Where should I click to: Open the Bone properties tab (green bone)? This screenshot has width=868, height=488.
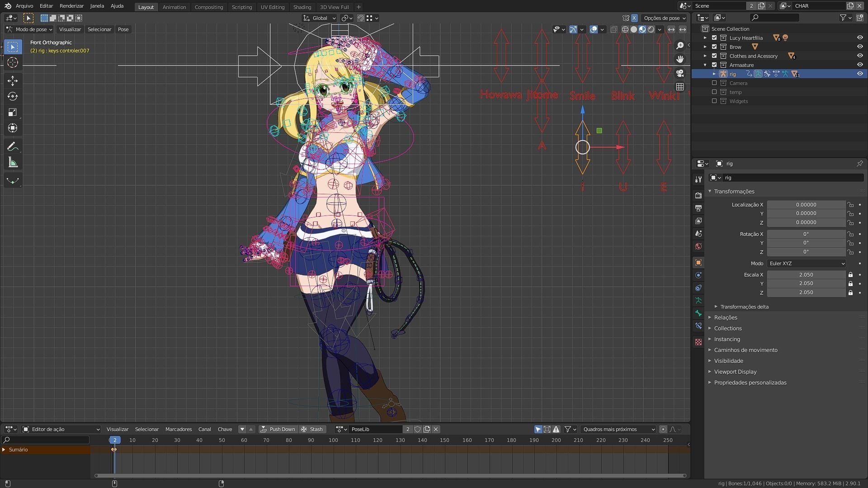coord(698,313)
